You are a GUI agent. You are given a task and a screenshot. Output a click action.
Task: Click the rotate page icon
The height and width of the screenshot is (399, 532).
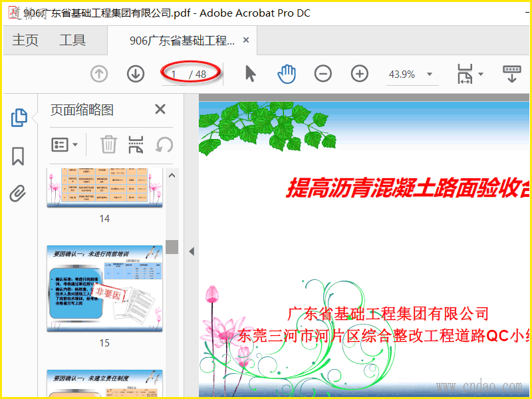(164, 145)
